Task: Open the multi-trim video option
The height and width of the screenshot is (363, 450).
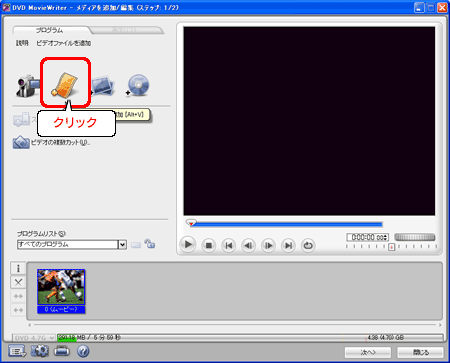Action: tap(51, 143)
